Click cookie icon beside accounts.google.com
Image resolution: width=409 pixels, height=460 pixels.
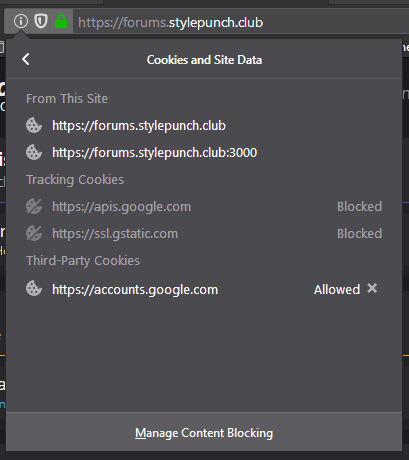click(x=34, y=289)
